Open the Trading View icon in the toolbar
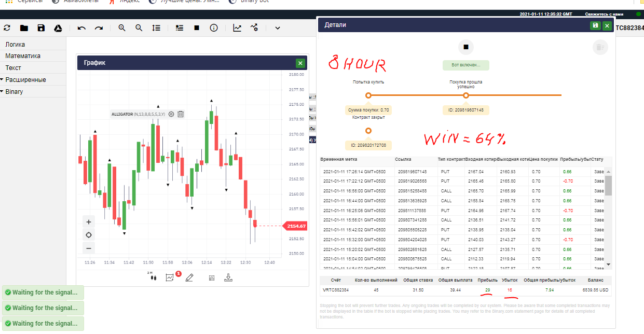The image size is (644, 334). click(254, 28)
